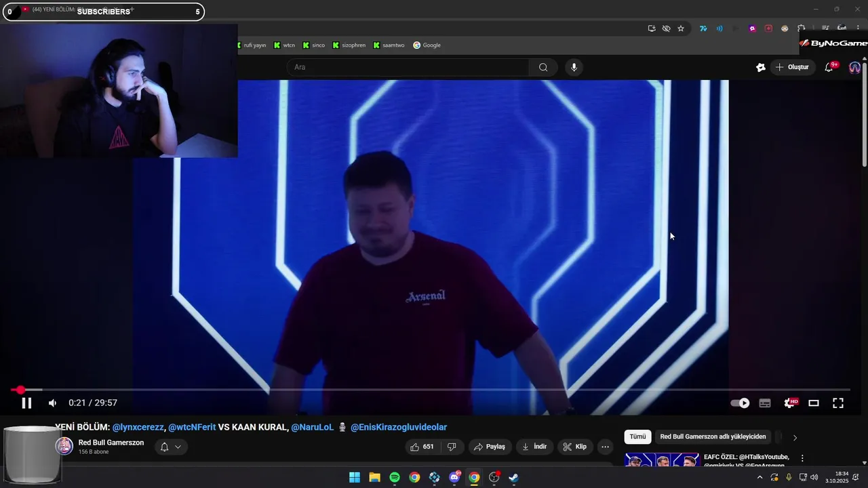
Task: Open the @wtcNFerit mention link
Action: 192,427
